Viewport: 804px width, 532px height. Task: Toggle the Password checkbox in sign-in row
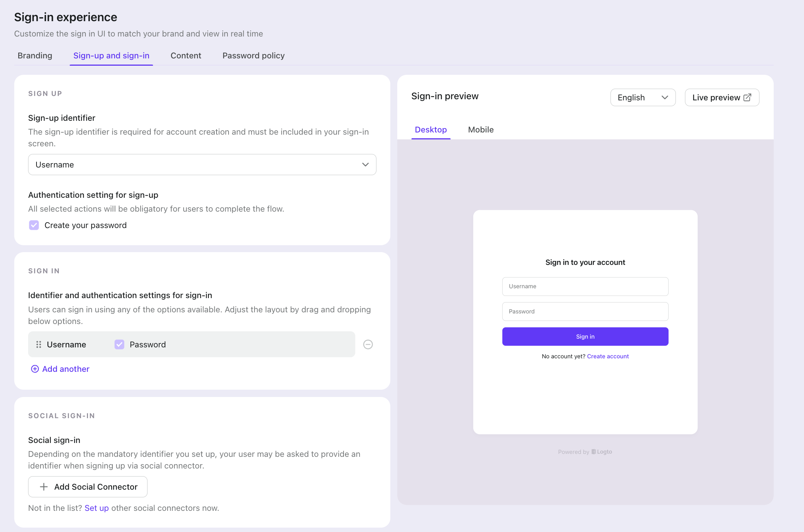(119, 344)
